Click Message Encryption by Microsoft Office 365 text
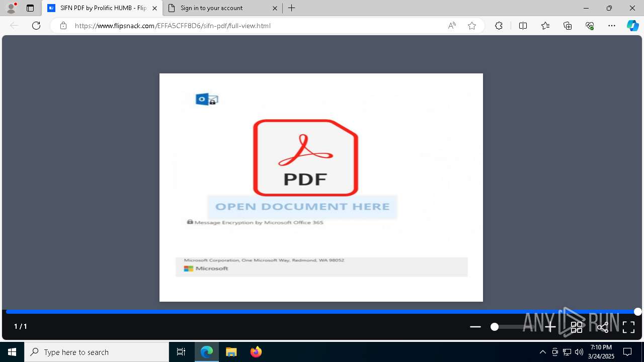644x362 pixels. point(259,222)
